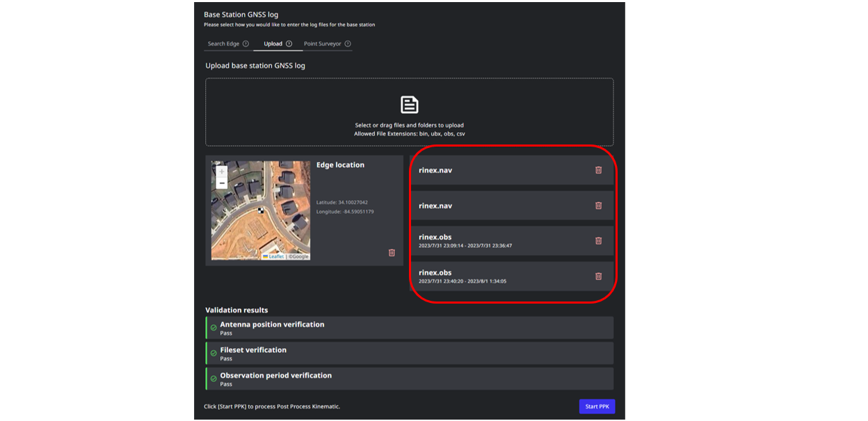Delete rinex.obs file starting 23:09:14

point(598,240)
